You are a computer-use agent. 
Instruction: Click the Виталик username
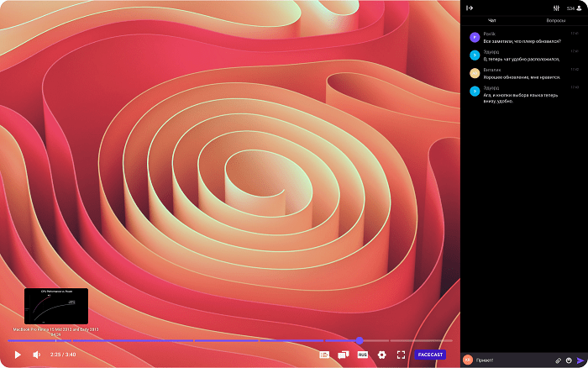492,70
